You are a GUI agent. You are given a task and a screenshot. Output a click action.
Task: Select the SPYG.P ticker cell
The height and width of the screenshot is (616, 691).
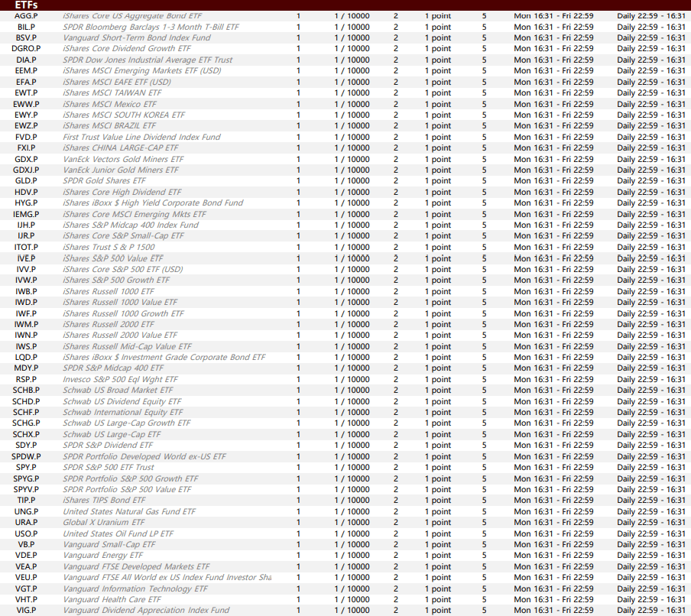[x=26, y=478]
